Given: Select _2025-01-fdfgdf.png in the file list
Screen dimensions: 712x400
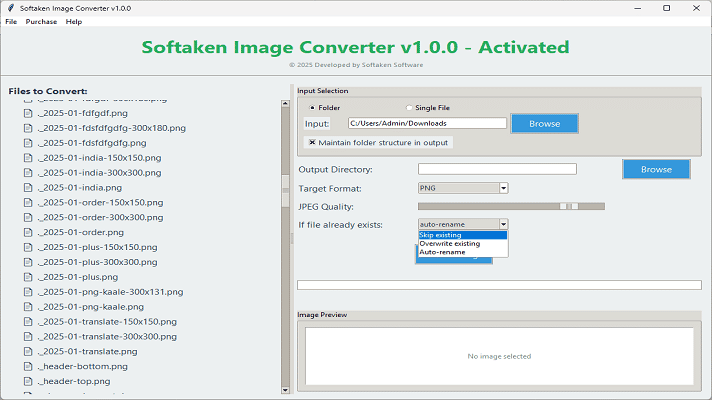Looking at the screenshot, I should tap(82, 113).
